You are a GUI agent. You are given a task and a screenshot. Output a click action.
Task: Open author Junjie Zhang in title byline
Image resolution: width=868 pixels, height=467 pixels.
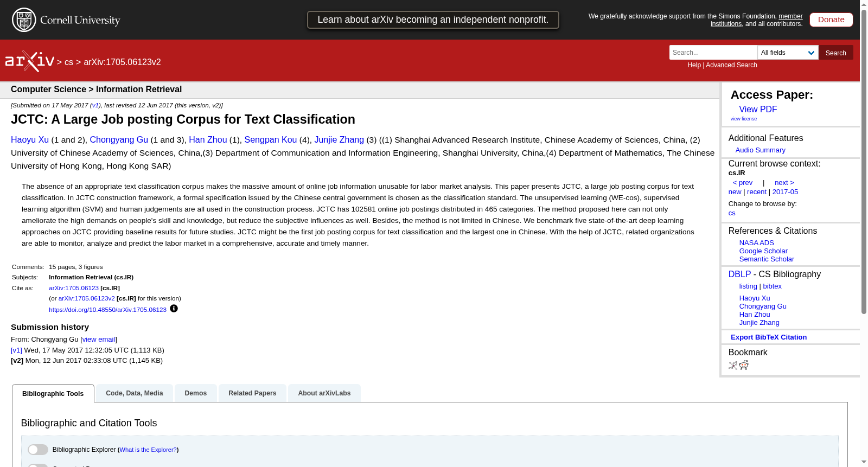(339, 140)
